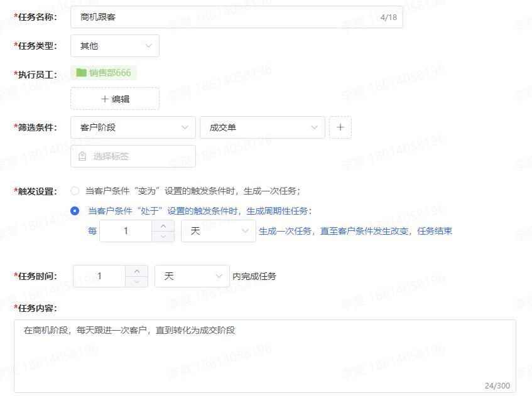Viewport: 532px width, 396px height.
Task: Select the "变为" one-time trigger radio
Action: (x=75, y=191)
